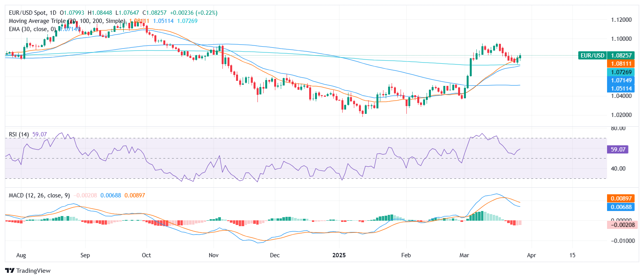The image size is (644, 279).
Task: Click the blue 0.00688 MACD value label
Action: [x=621, y=207]
